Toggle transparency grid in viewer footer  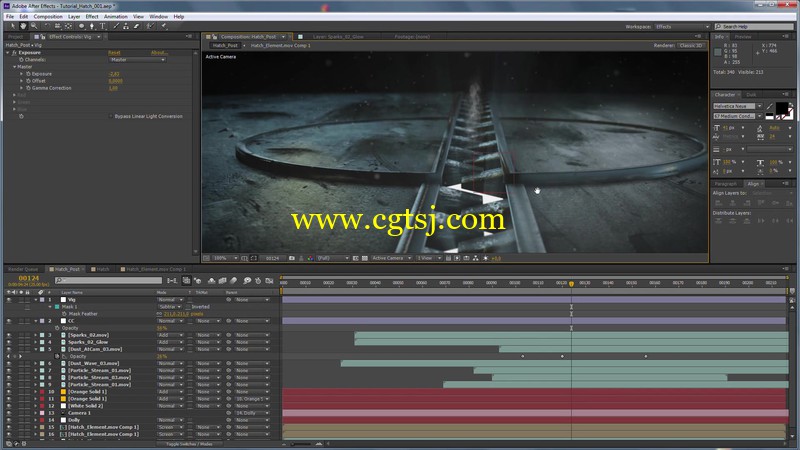[x=365, y=258]
